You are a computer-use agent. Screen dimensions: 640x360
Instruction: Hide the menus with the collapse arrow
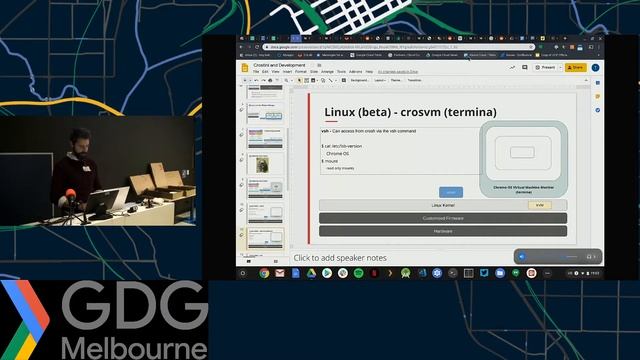(587, 80)
